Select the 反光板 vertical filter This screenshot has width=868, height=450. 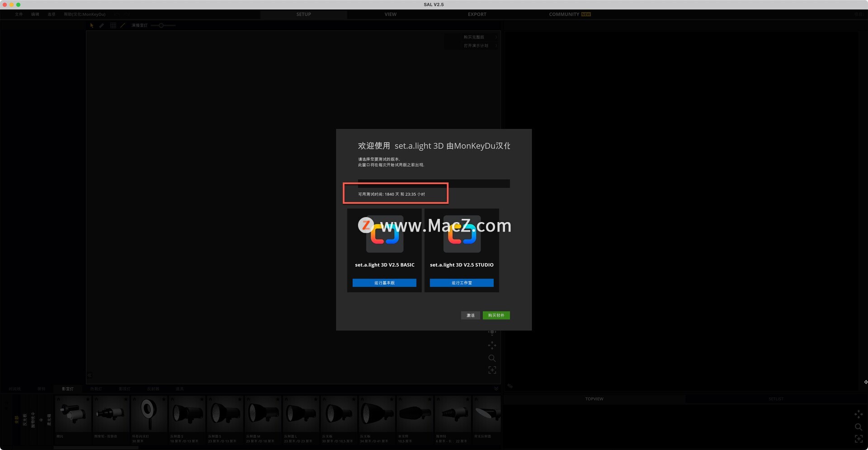tap(24, 420)
